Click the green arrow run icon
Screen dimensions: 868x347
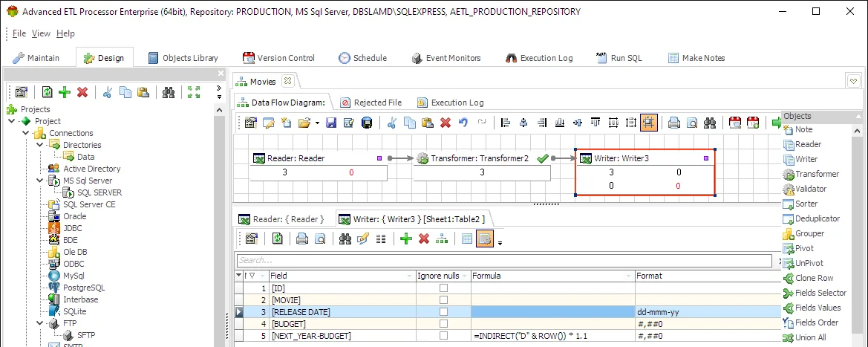click(777, 123)
